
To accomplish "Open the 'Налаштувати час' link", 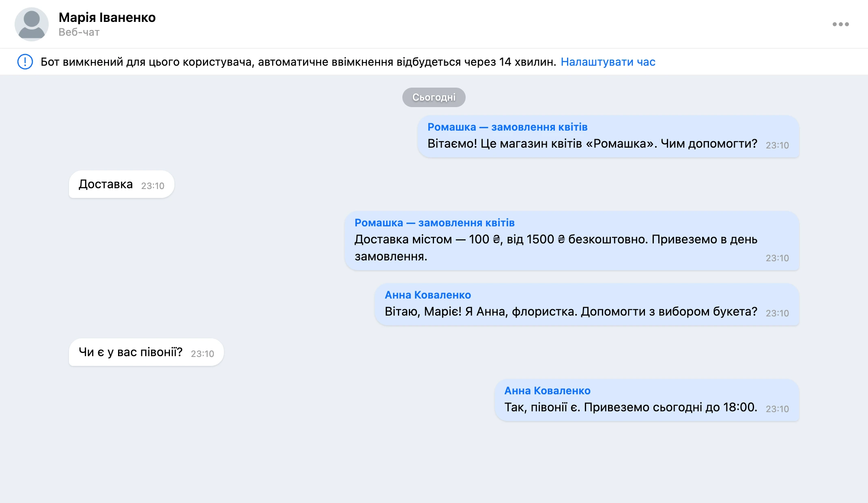I will [608, 62].
